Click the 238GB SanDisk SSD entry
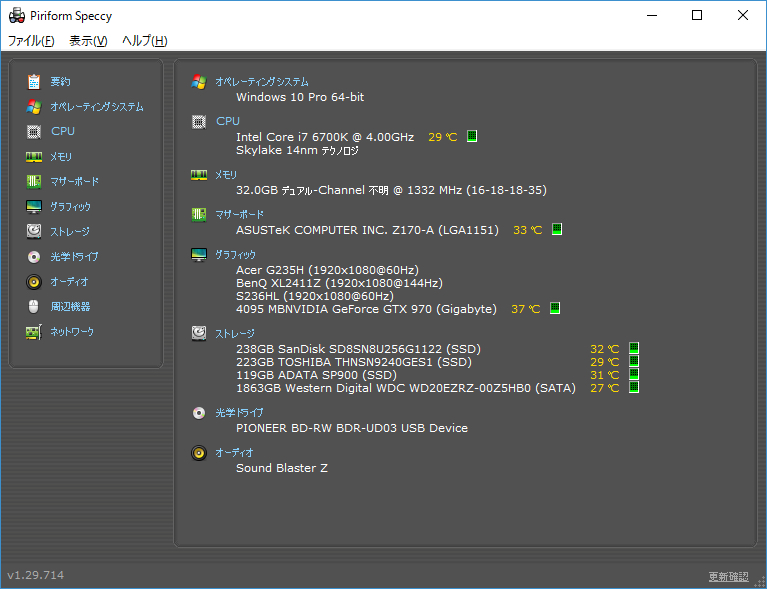 [359, 349]
